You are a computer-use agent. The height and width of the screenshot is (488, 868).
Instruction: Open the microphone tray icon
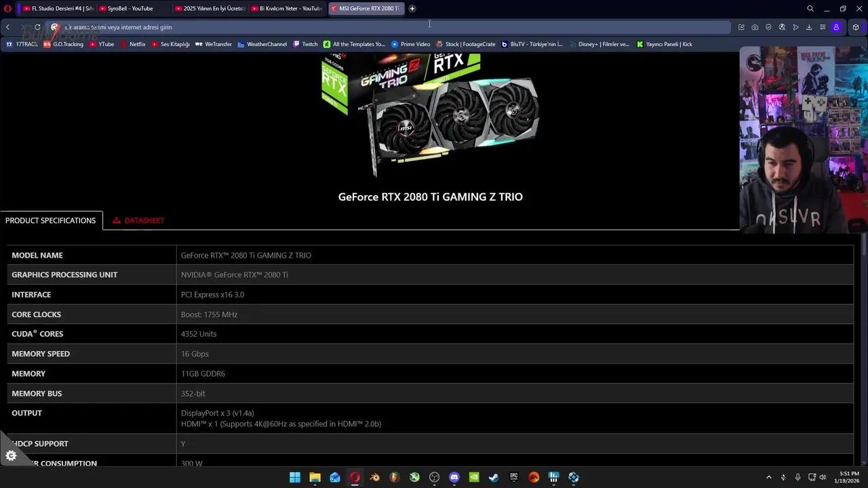797,477
